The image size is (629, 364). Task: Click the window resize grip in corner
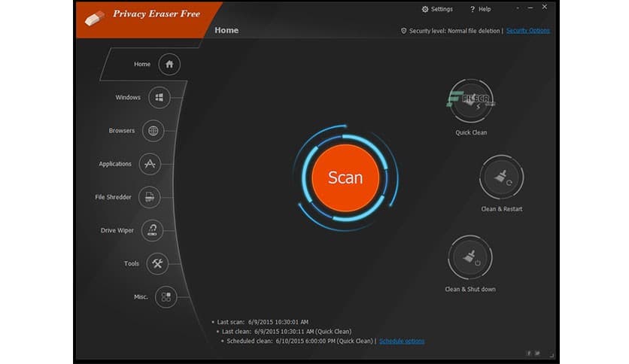click(x=552, y=355)
